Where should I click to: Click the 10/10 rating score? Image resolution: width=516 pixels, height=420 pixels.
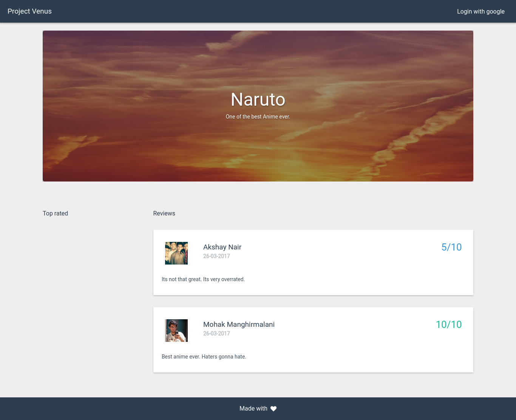click(x=449, y=325)
